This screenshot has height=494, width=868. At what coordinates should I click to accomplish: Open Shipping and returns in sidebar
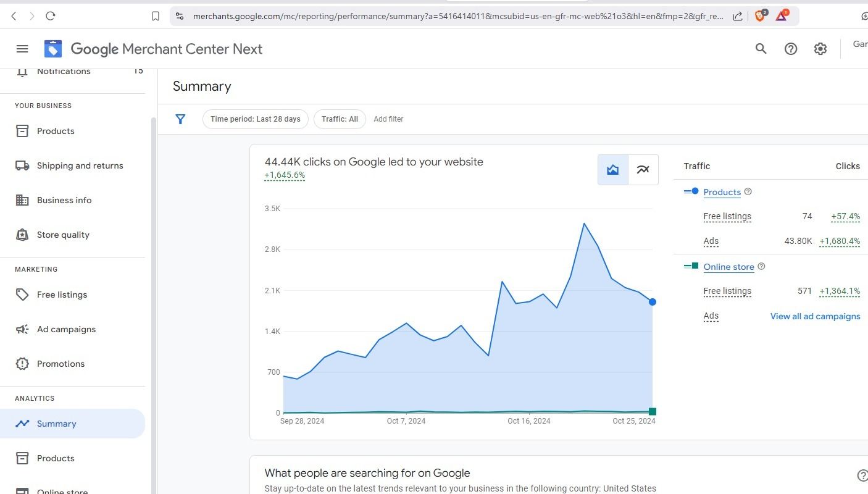point(80,165)
